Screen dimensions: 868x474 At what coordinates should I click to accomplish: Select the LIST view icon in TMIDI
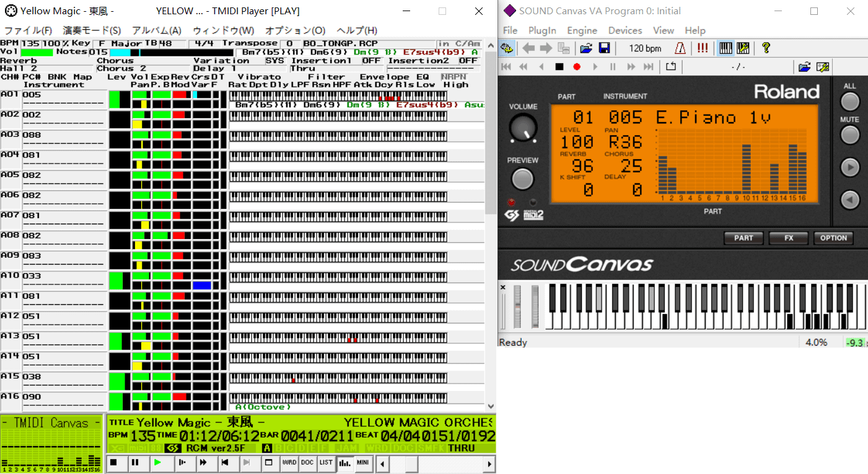(326, 463)
